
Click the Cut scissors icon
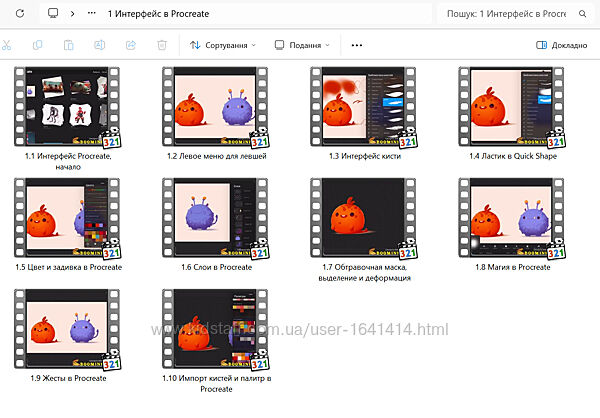click(x=6, y=45)
